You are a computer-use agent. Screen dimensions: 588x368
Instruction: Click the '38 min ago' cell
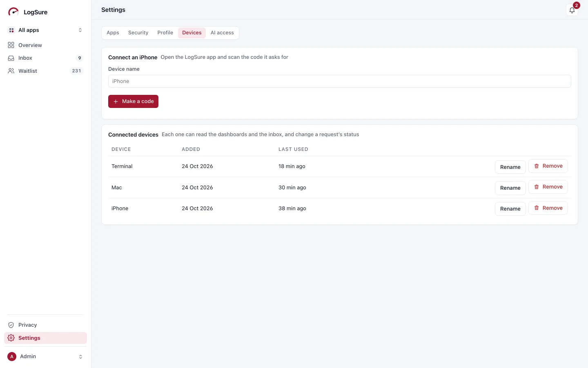[x=292, y=209]
